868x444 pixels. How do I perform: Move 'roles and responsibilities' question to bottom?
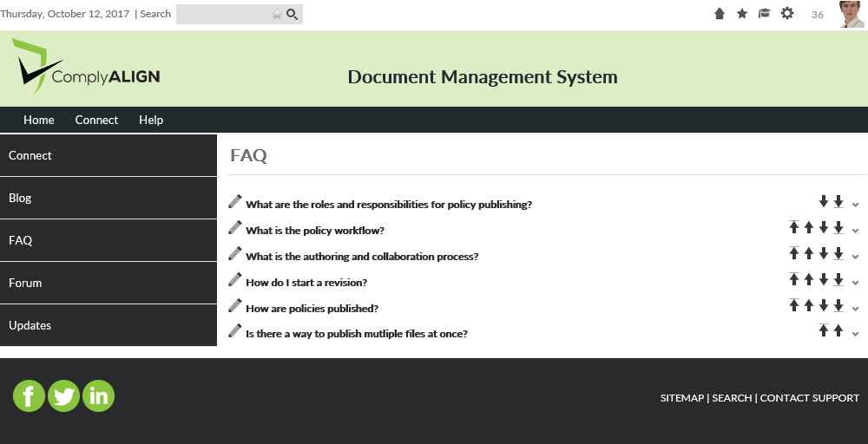[x=838, y=201]
